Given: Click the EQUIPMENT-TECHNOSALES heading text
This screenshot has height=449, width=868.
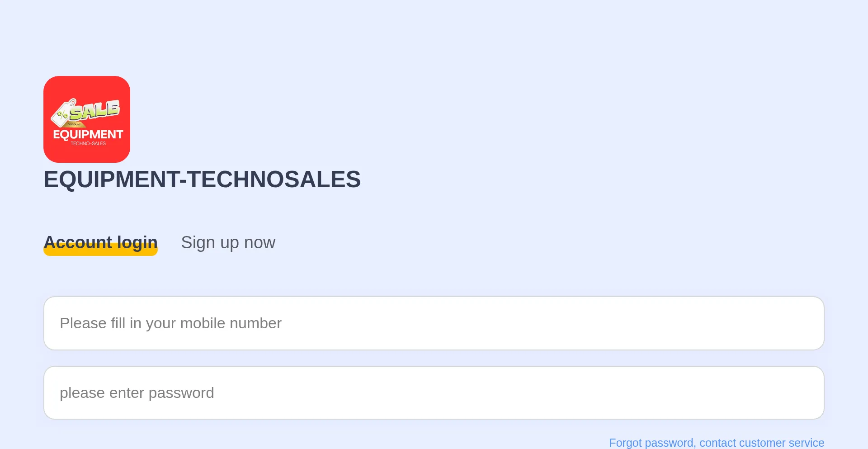Looking at the screenshot, I should pyautogui.click(x=202, y=179).
